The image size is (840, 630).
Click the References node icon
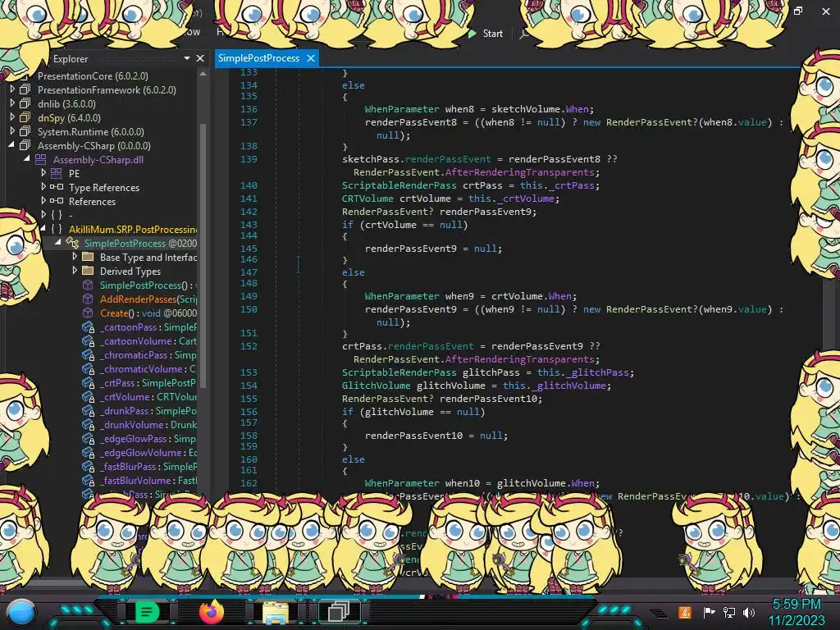click(57, 202)
